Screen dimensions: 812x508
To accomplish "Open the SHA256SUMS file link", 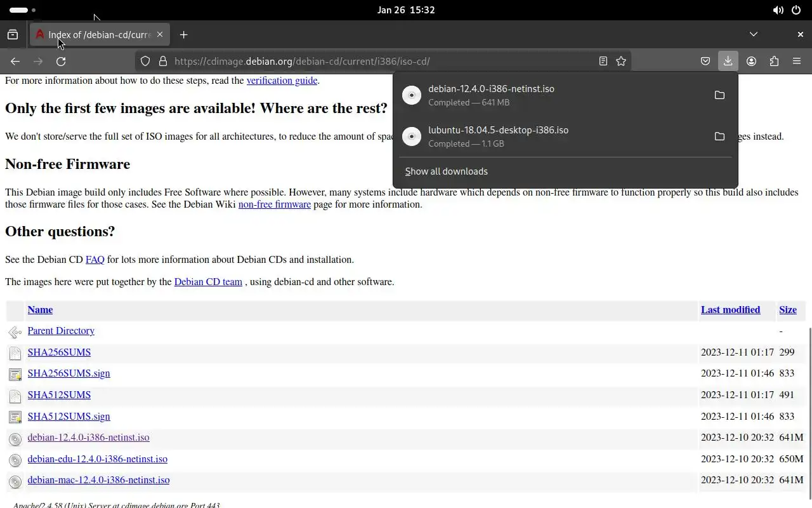I will pos(59,352).
